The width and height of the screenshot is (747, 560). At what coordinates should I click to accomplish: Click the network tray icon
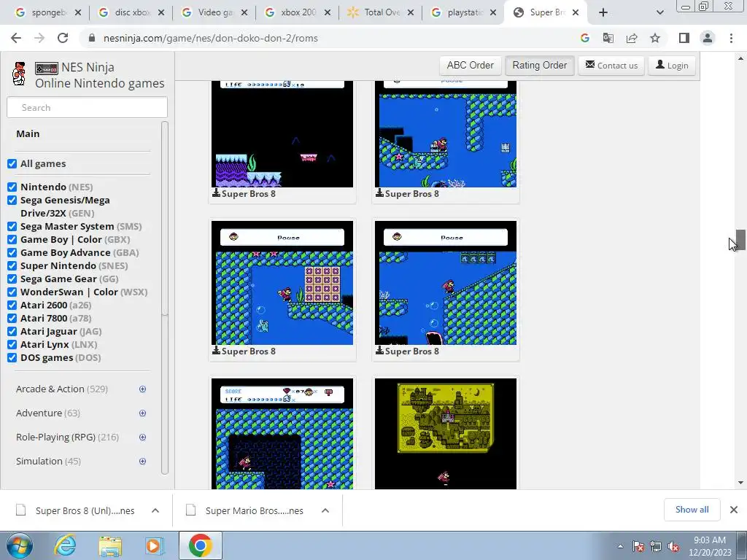click(656, 547)
